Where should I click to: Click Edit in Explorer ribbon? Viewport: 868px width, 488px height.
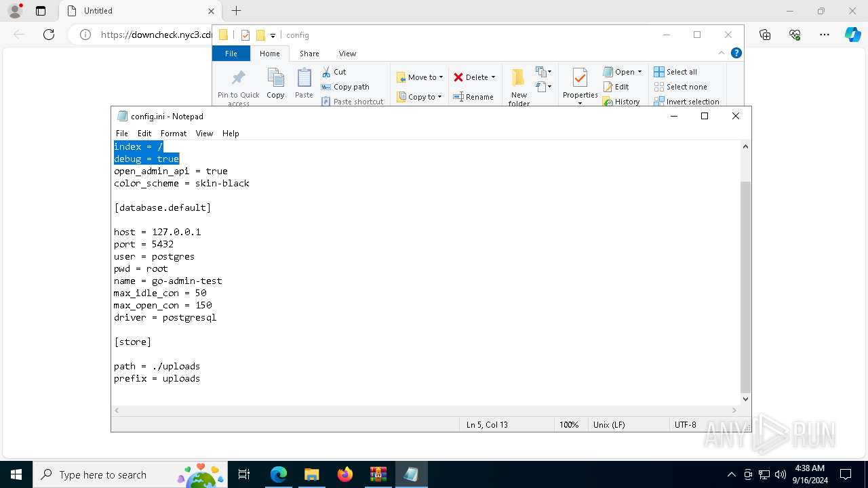pyautogui.click(x=616, y=87)
